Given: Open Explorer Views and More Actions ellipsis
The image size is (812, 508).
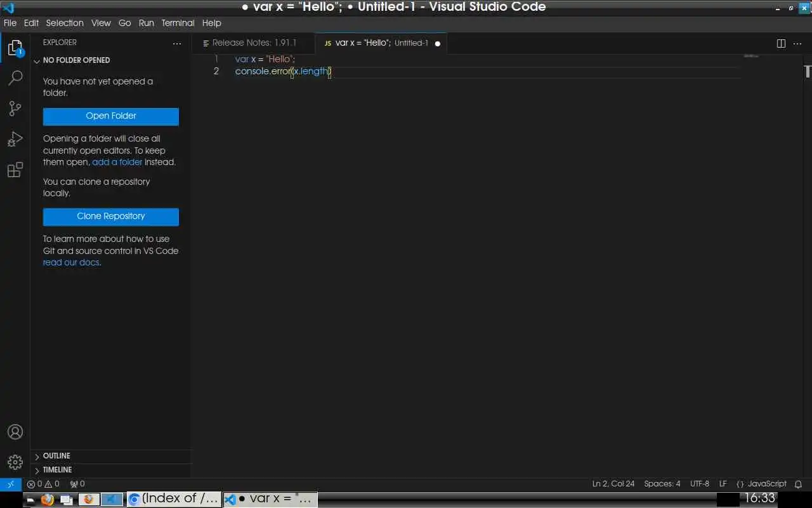Looking at the screenshot, I should 177,43.
